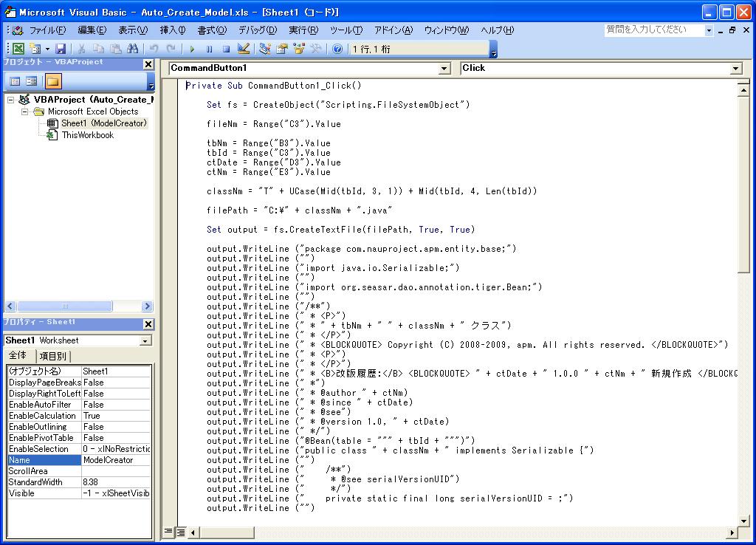
Task: Switch back to Excel via the View Microsoft Excel icon
Action: tap(18, 48)
